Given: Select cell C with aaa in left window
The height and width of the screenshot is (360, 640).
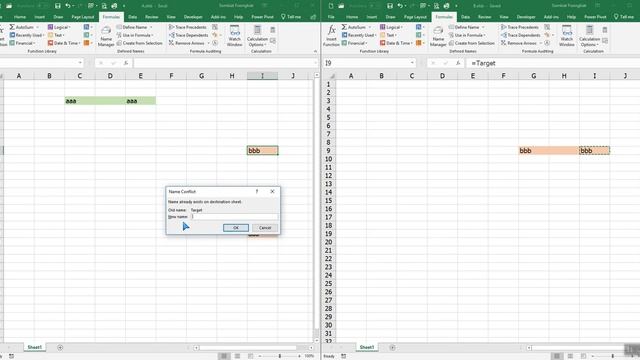Looking at the screenshot, I should (x=80, y=100).
